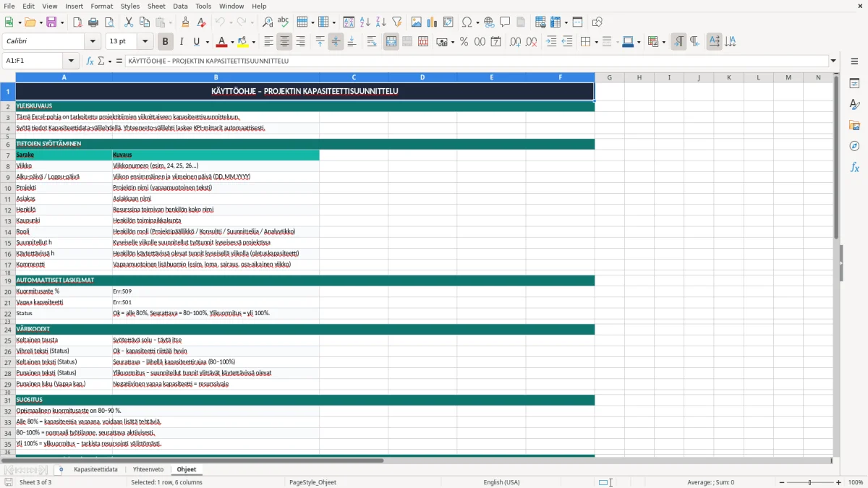Click Add Decimal Place icon
868x488 pixels.
click(x=515, y=42)
